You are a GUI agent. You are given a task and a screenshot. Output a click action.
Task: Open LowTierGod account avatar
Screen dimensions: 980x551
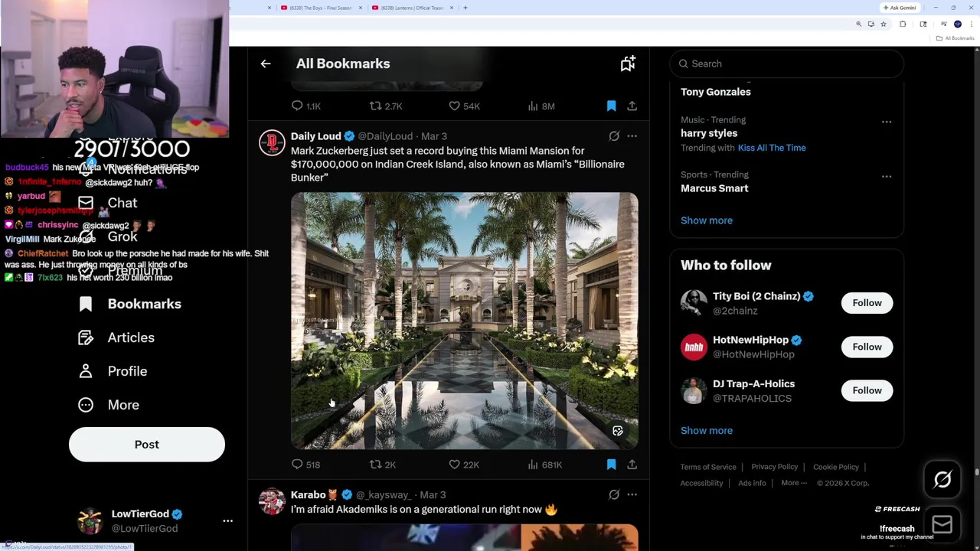pyautogui.click(x=90, y=521)
